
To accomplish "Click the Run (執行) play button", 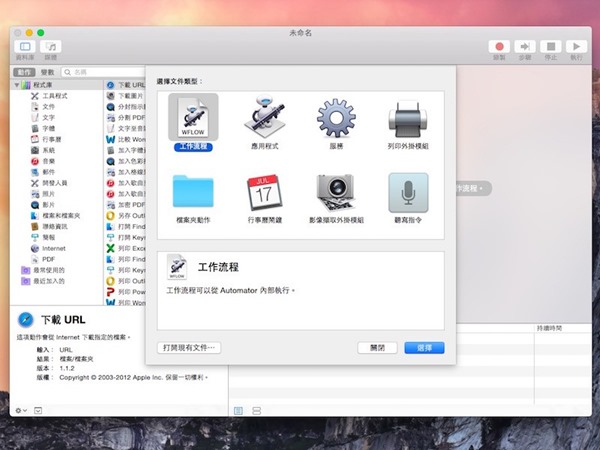I will [576, 47].
